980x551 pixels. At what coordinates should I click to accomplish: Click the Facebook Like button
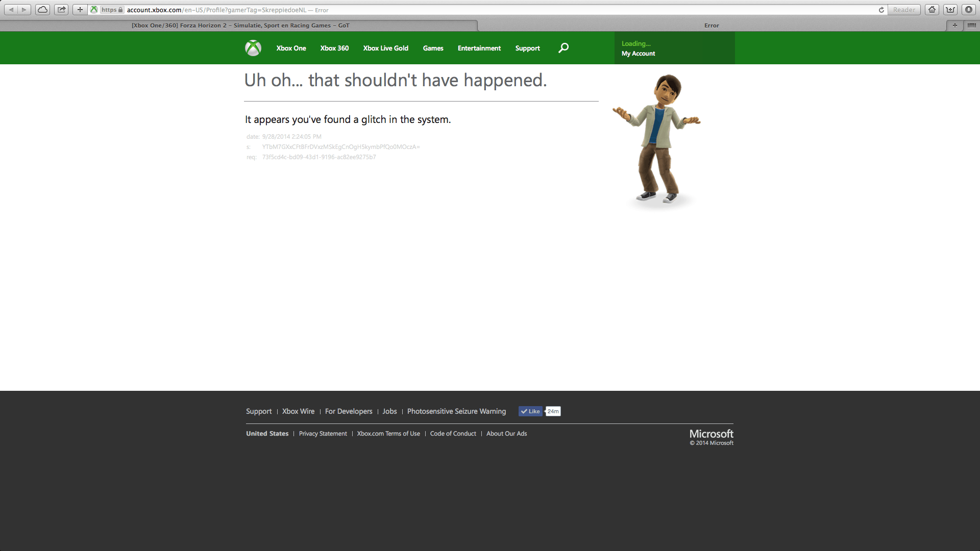[530, 411]
